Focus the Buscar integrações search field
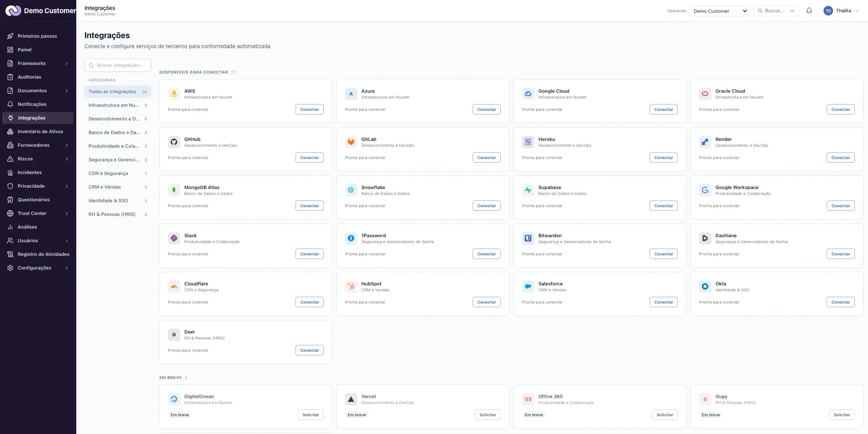This screenshot has height=434, width=868. tap(118, 65)
